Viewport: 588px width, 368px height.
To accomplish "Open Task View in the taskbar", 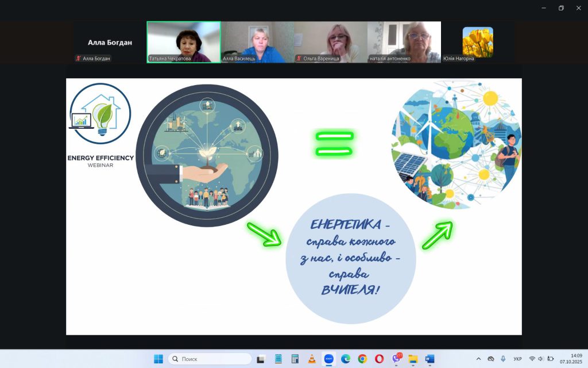I will click(x=261, y=359).
